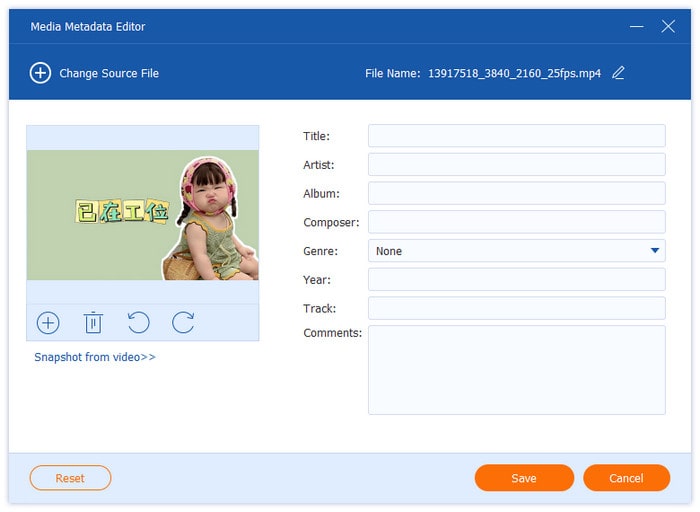Click the Change Source File plus icon
The width and height of the screenshot is (700, 512).
pos(40,73)
